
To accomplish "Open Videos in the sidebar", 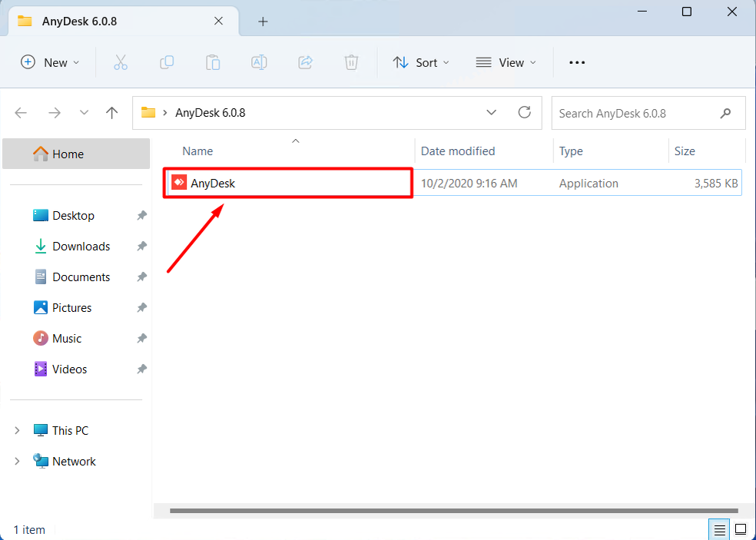I will [x=69, y=369].
